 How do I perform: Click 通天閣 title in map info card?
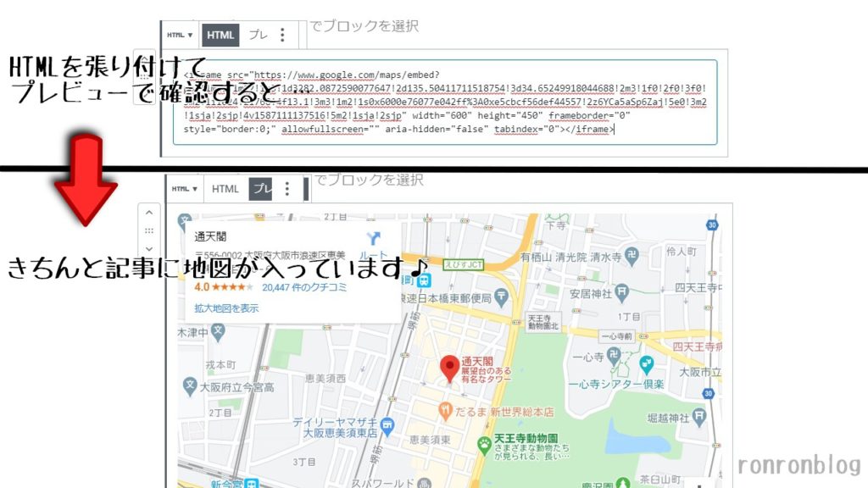point(210,237)
